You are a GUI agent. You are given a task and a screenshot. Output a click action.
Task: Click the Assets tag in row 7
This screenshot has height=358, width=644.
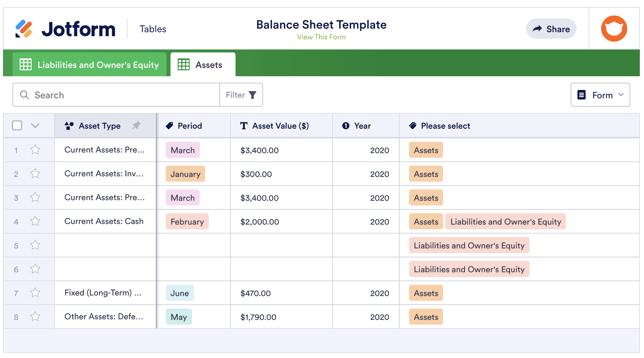[x=426, y=293]
